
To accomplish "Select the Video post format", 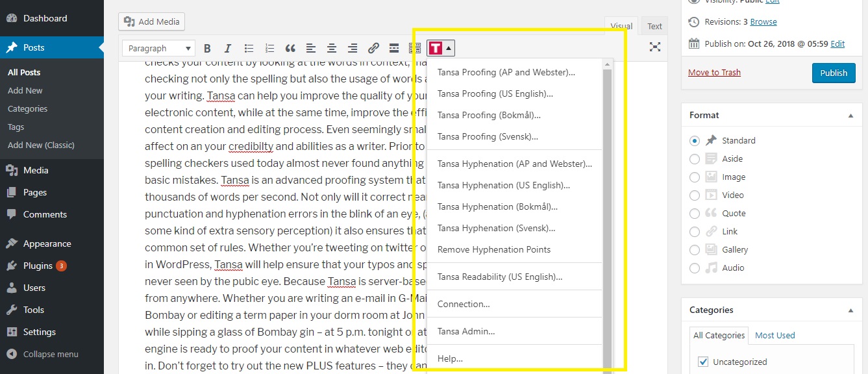I will point(695,195).
